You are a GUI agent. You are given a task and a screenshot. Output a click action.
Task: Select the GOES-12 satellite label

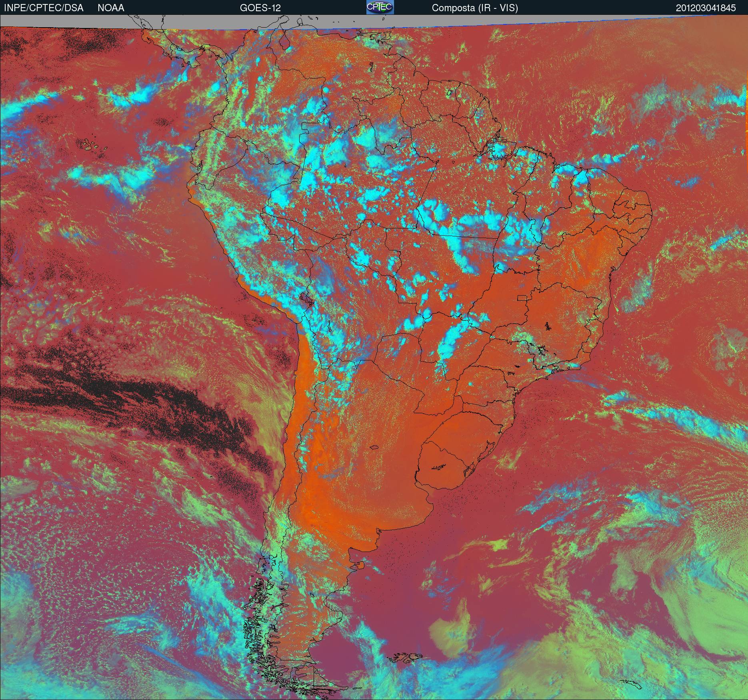260,8
